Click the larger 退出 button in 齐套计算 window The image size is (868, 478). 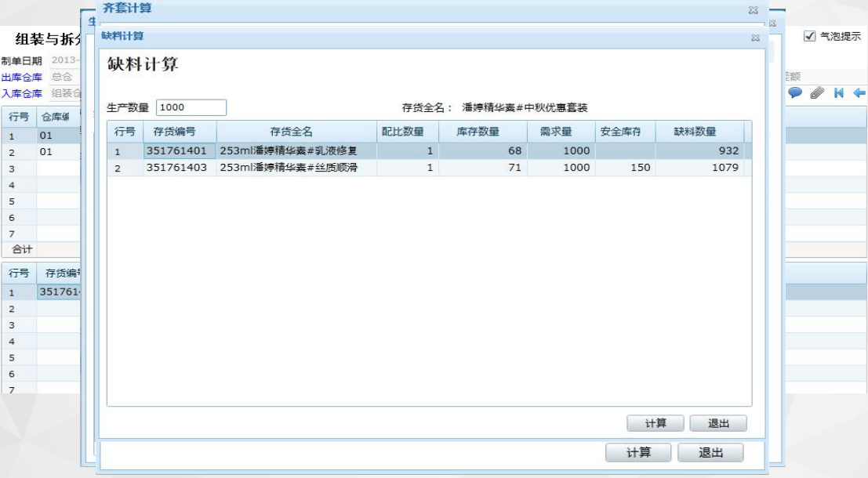coord(710,453)
